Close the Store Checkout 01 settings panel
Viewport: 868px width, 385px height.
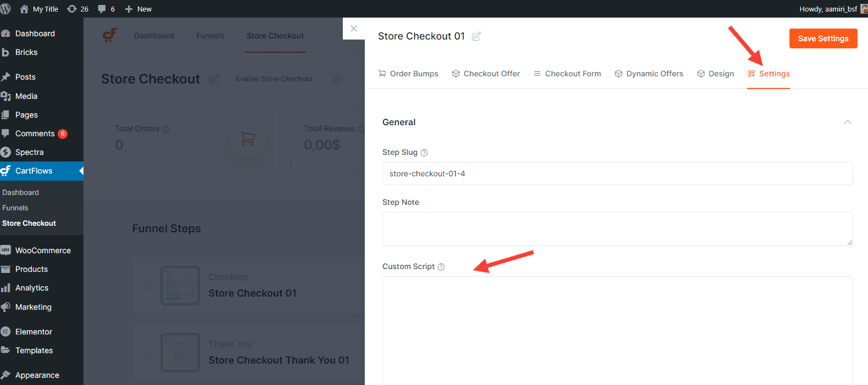354,29
